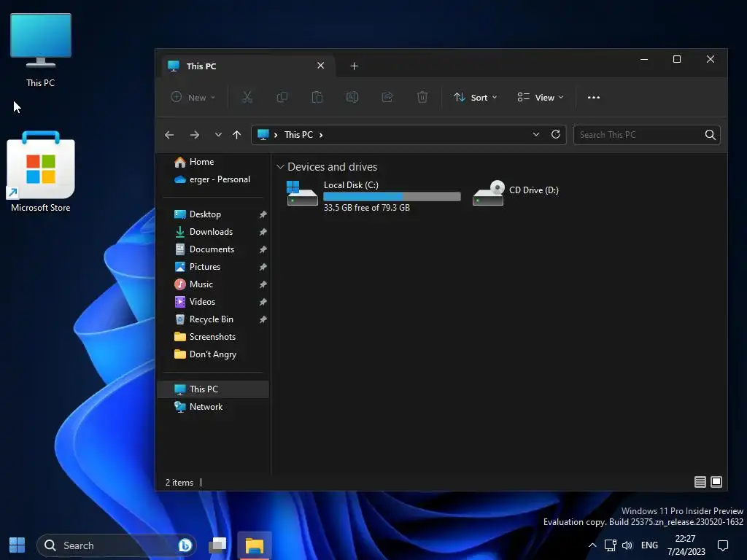Go back with the left arrow
The width and height of the screenshot is (747, 560).
click(x=169, y=135)
